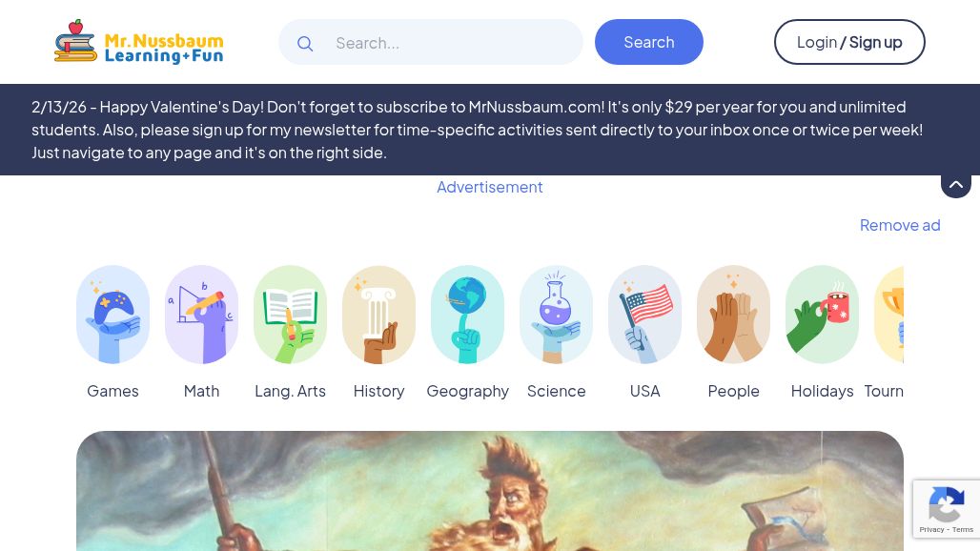Screen dimensions: 980x551
Task: Click the magnifying glass search icon
Action: (305, 43)
